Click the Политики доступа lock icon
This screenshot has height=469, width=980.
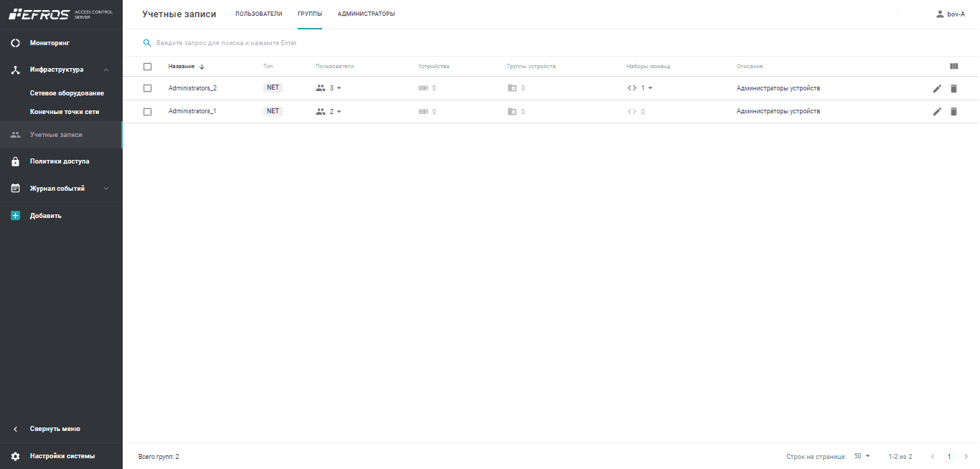click(15, 161)
